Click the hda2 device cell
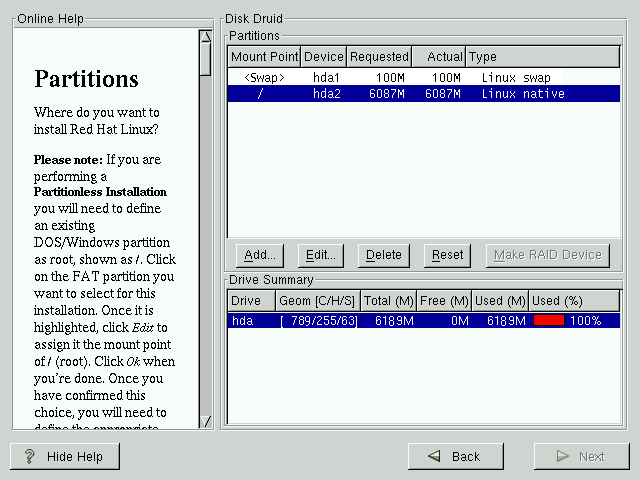The image size is (640, 480). point(327,93)
